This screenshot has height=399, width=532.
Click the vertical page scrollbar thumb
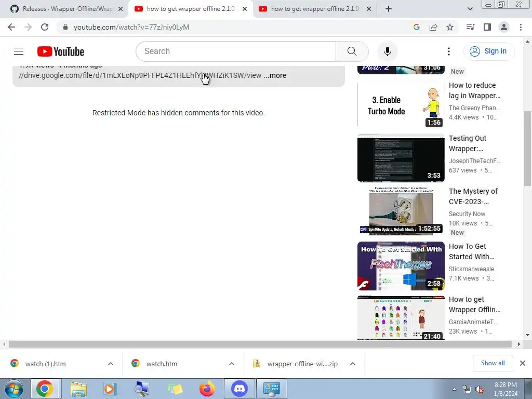click(527, 149)
